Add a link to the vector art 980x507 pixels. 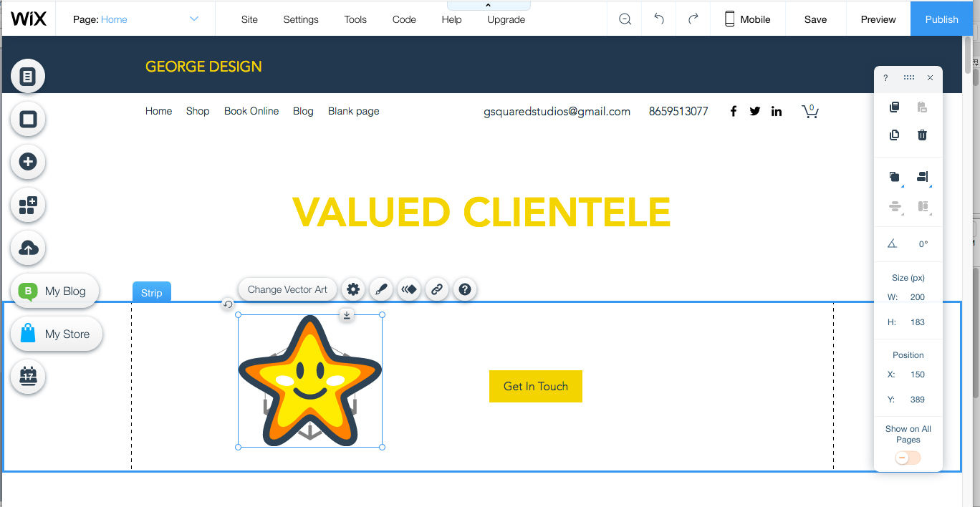tap(437, 289)
